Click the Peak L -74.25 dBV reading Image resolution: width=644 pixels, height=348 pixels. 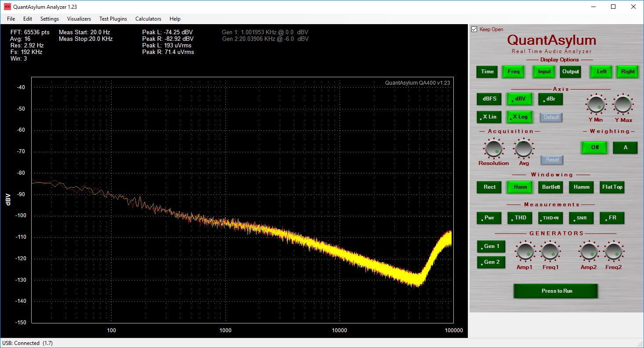167,32
